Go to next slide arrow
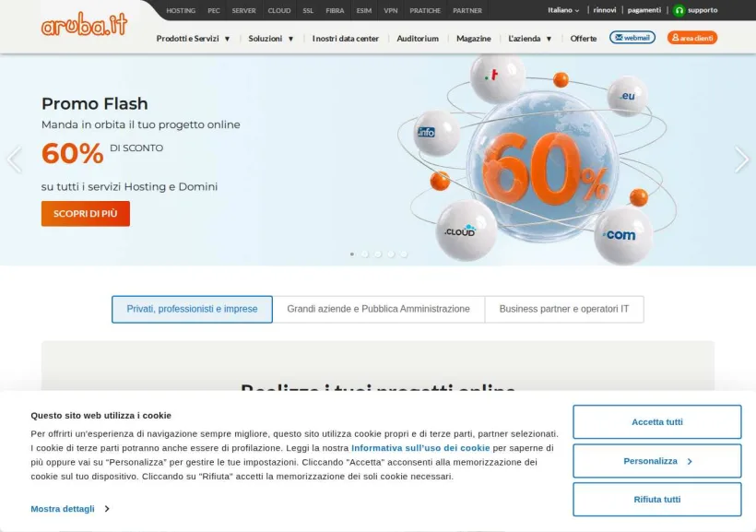 [741, 160]
